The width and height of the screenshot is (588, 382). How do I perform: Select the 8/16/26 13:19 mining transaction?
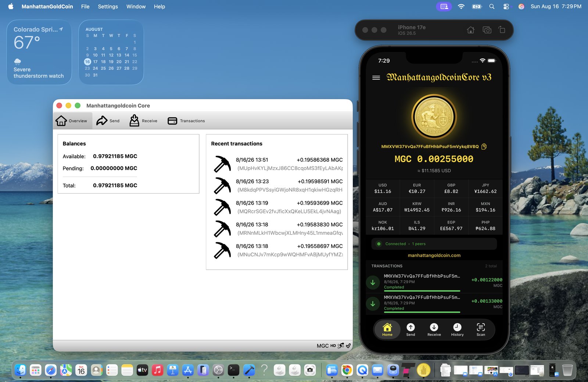tap(278, 207)
